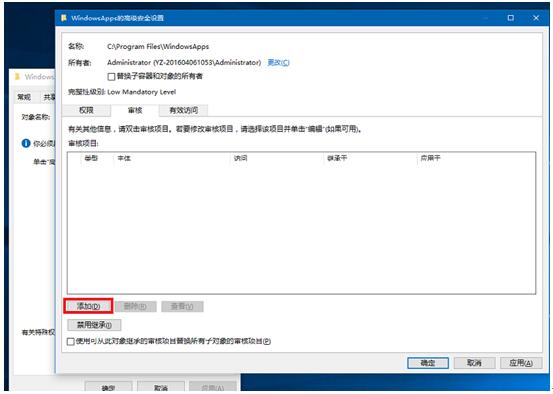This screenshot has height=394, width=553.
Task: Click the 更改(C) owner link
Action: click(278, 62)
